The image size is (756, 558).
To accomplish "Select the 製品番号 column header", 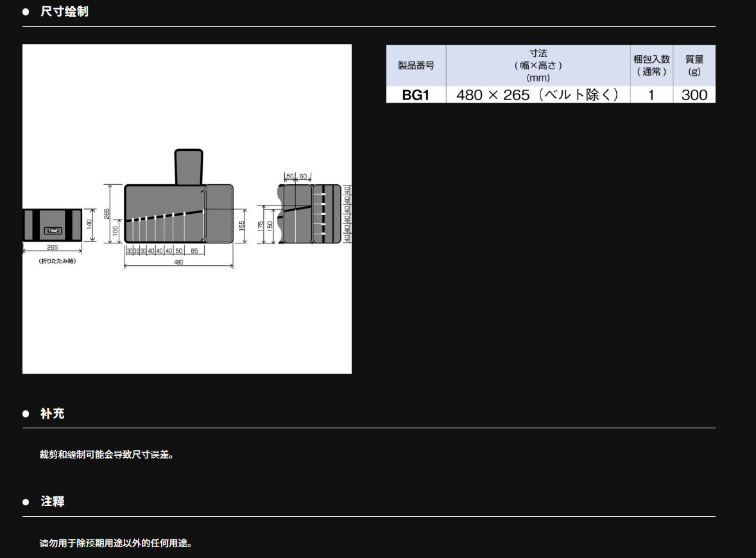I will click(x=416, y=65).
